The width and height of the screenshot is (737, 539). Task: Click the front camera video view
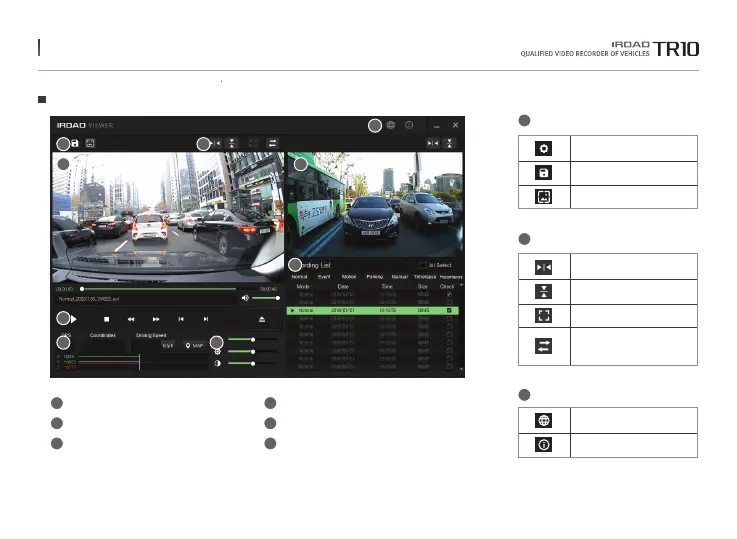click(x=168, y=217)
